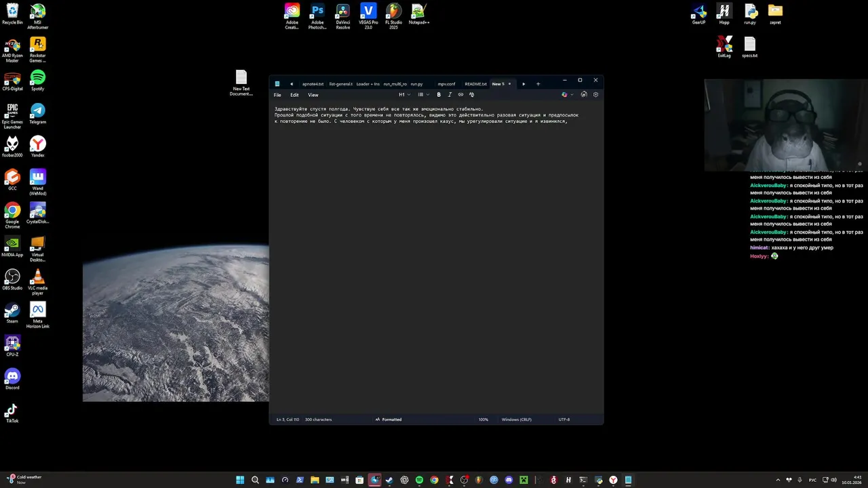Switch to the apnote4.txt tab
Image resolution: width=868 pixels, height=488 pixels.
pyautogui.click(x=313, y=84)
